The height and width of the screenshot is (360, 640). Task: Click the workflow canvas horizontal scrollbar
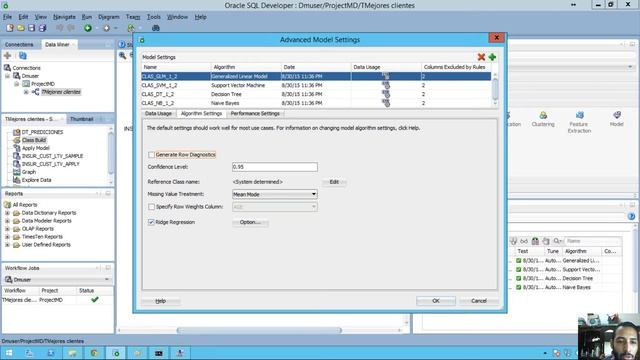tap(260, 330)
